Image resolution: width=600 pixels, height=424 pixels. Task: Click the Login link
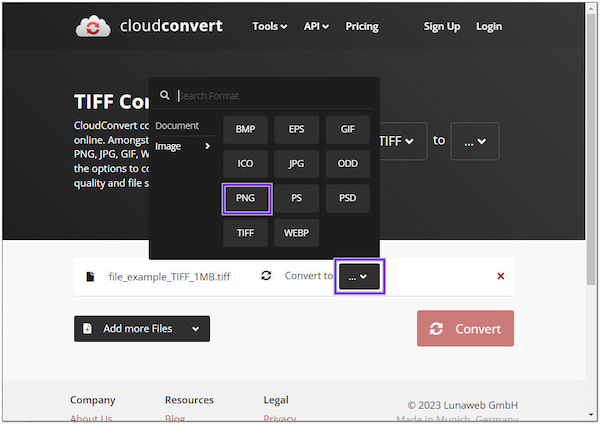pyautogui.click(x=489, y=26)
